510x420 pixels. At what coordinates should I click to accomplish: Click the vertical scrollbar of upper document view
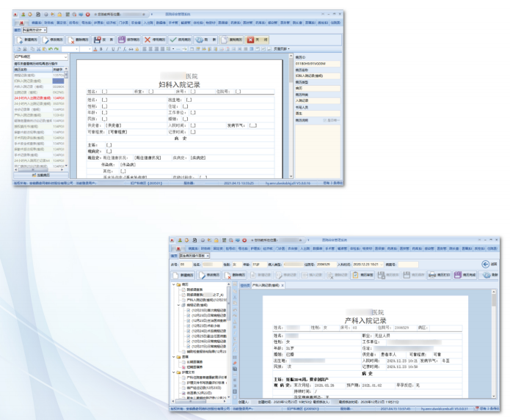291,117
